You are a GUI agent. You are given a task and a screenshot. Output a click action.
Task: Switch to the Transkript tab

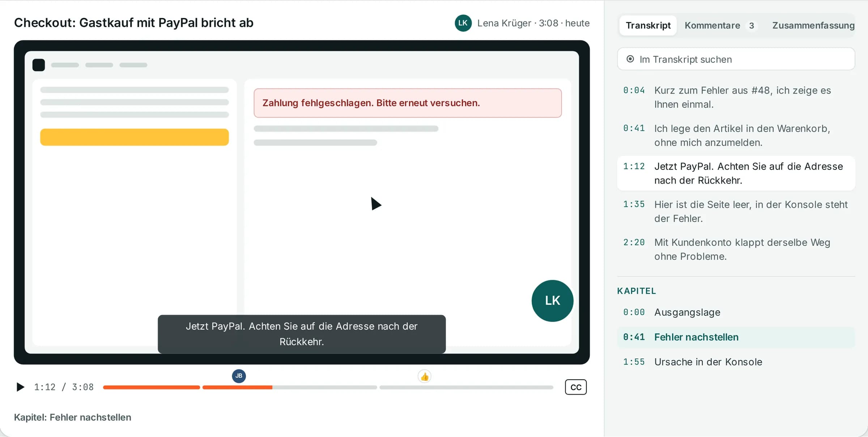[648, 25]
